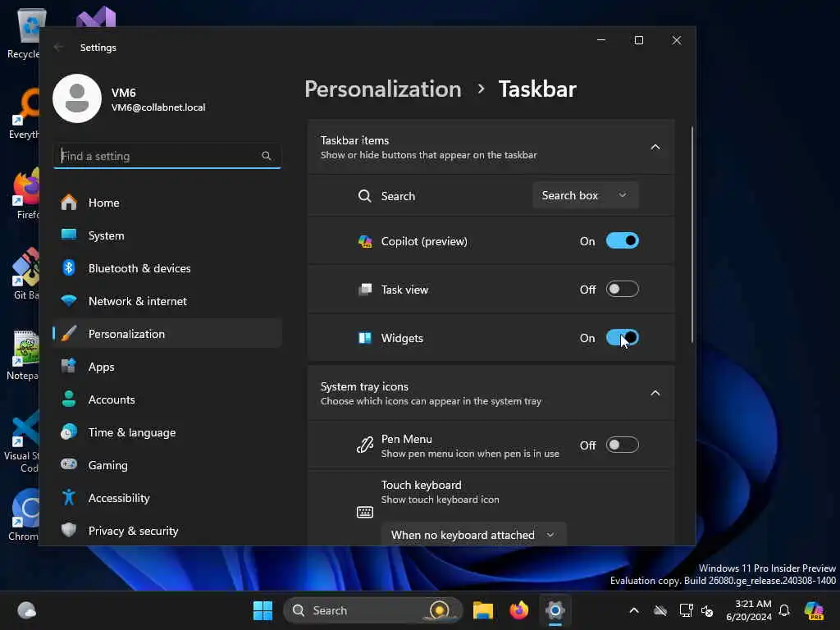Open the notification bell
The height and width of the screenshot is (630, 840).
pos(784,610)
